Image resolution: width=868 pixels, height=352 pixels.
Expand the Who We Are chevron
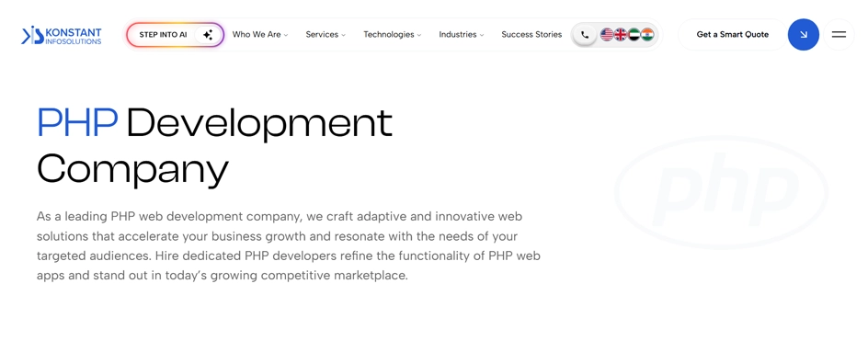pyautogui.click(x=286, y=35)
